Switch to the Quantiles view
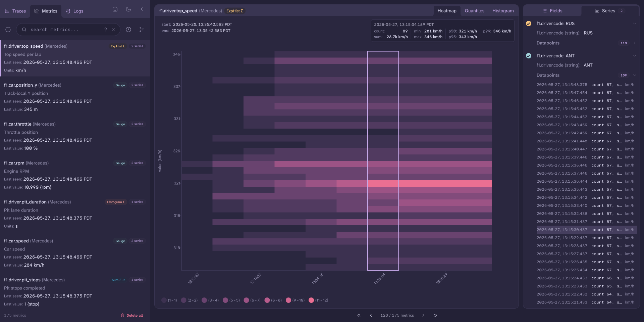This screenshot has height=322, width=644. [474, 11]
